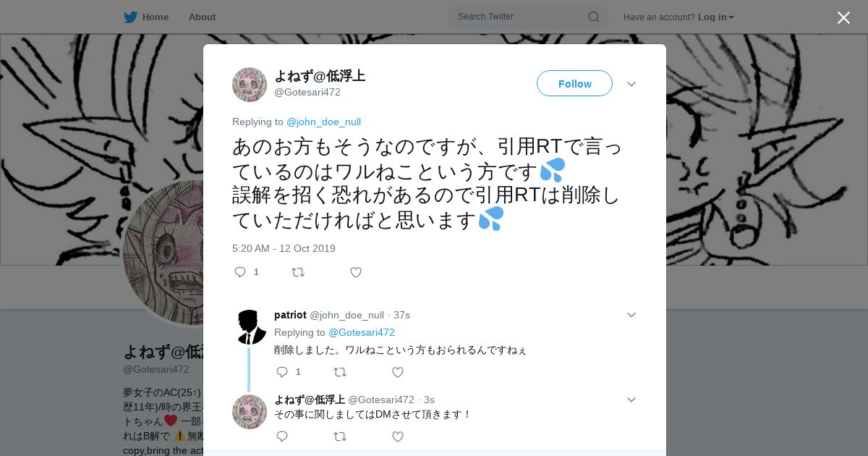Reply to the last tweet about DM
Image resolution: width=868 pixels, height=456 pixels.
tap(282, 436)
